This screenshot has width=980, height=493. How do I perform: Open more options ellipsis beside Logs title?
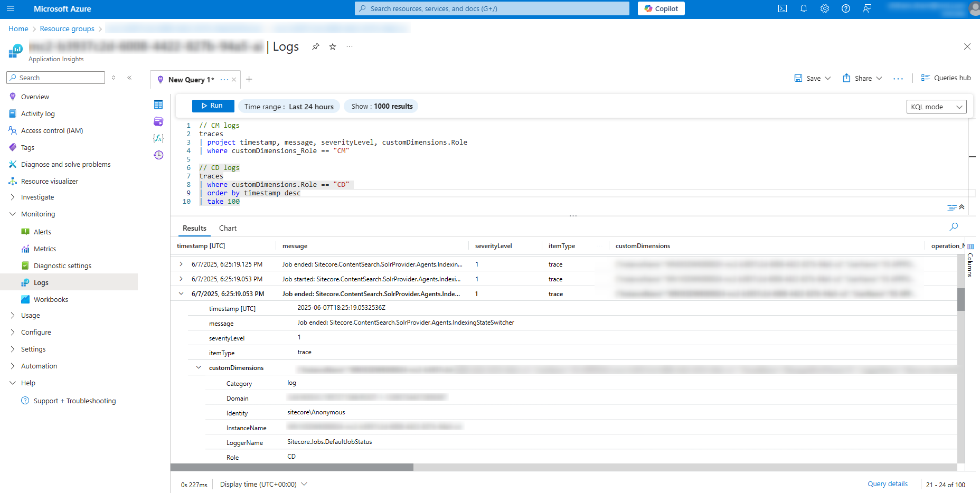pyautogui.click(x=350, y=46)
